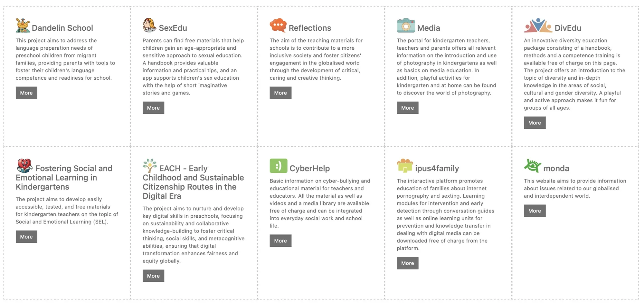Open More for CyberHelp project
Image resolution: width=644 pixels, height=305 pixels.
[x=280, y=241]
